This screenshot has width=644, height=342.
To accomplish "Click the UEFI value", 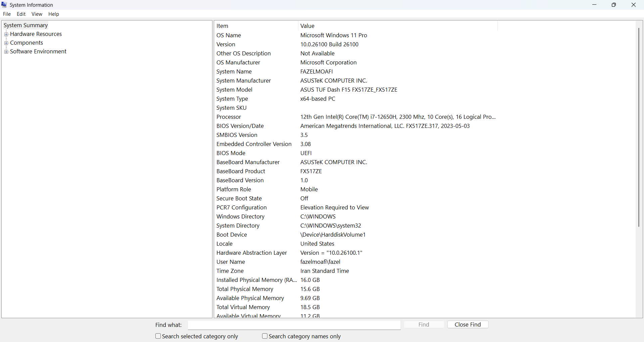I will pos(306,153).
